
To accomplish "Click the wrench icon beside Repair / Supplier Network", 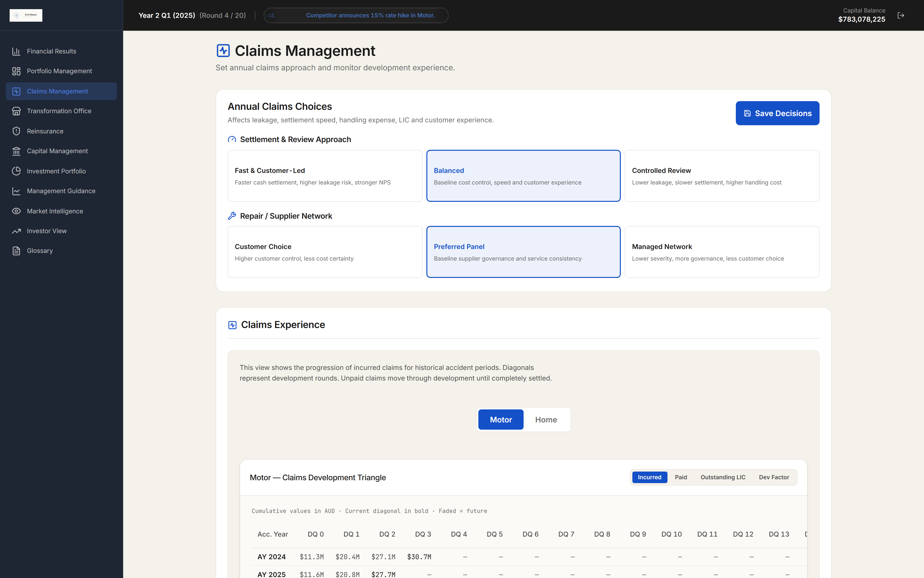I will pos(232,216).
